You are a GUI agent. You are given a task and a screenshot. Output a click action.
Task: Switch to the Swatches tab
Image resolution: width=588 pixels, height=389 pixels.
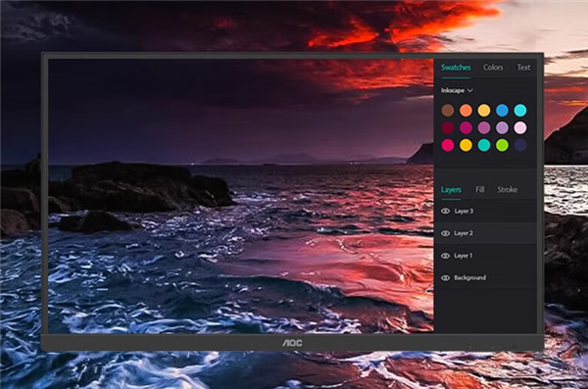coord(456,68)
